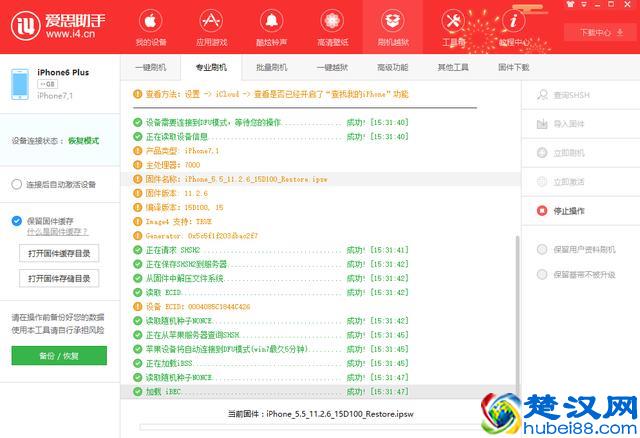640x438 pixels.
Task: Click the 立即激活 globe icon
Action: click(542, 182)
